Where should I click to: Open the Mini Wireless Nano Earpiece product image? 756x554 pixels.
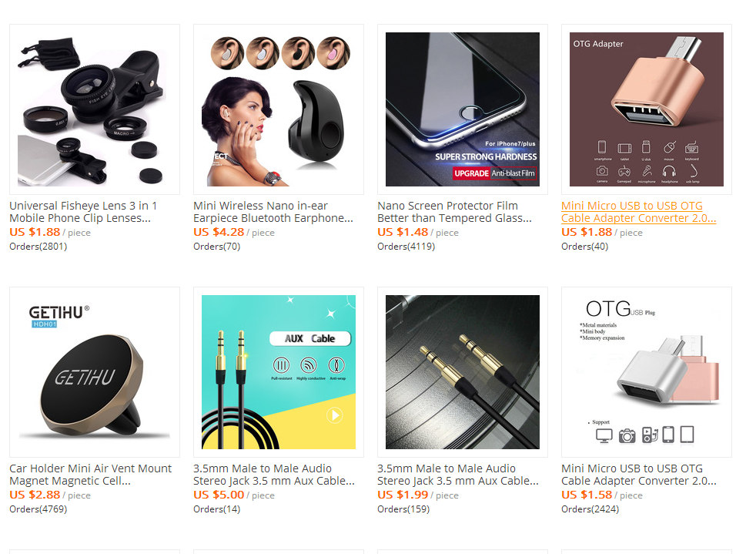(279, 109)
